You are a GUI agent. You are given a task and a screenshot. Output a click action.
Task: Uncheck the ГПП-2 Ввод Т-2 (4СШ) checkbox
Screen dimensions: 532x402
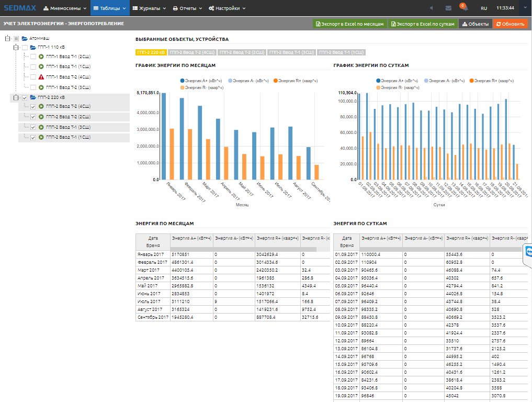(x=33, y=107)
